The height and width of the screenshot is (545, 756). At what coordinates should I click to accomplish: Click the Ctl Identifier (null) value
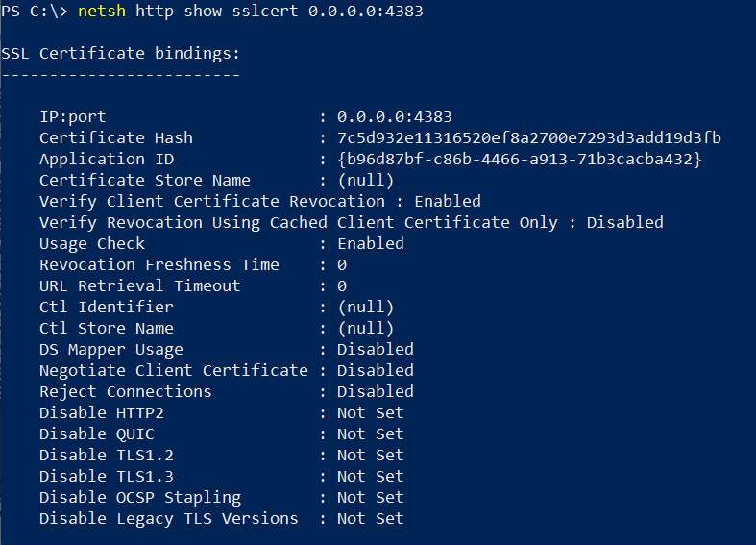click(x=365, y=308)
